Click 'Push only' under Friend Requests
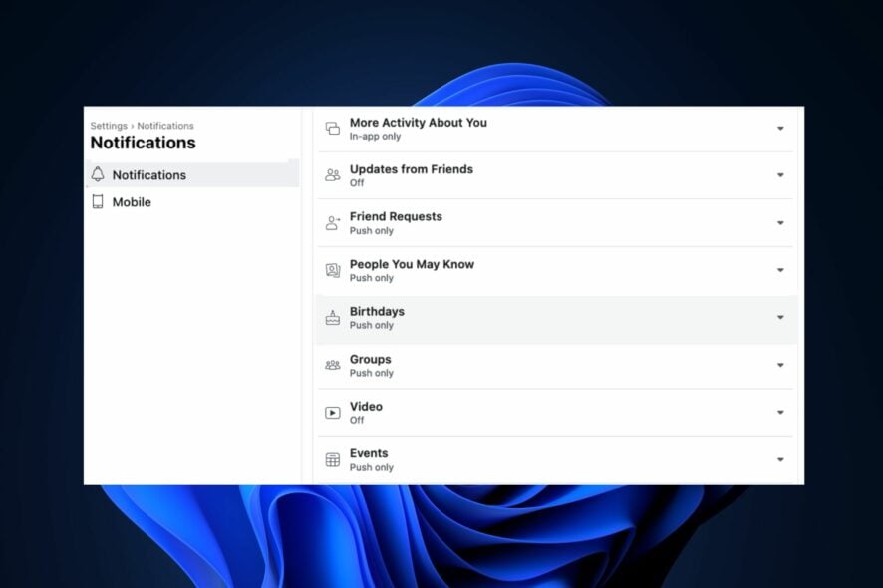The width and height of the screenshot is (883, 588). coord(372,231)
